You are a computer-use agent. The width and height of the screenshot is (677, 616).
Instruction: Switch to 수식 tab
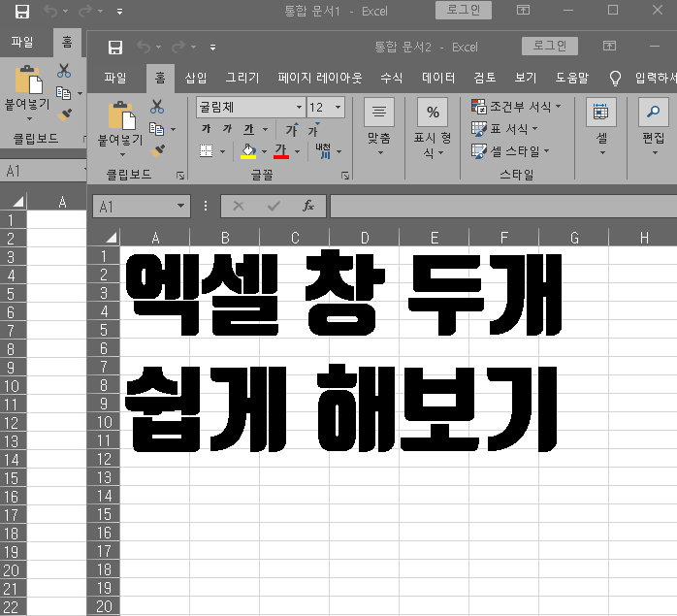point(391,78)
